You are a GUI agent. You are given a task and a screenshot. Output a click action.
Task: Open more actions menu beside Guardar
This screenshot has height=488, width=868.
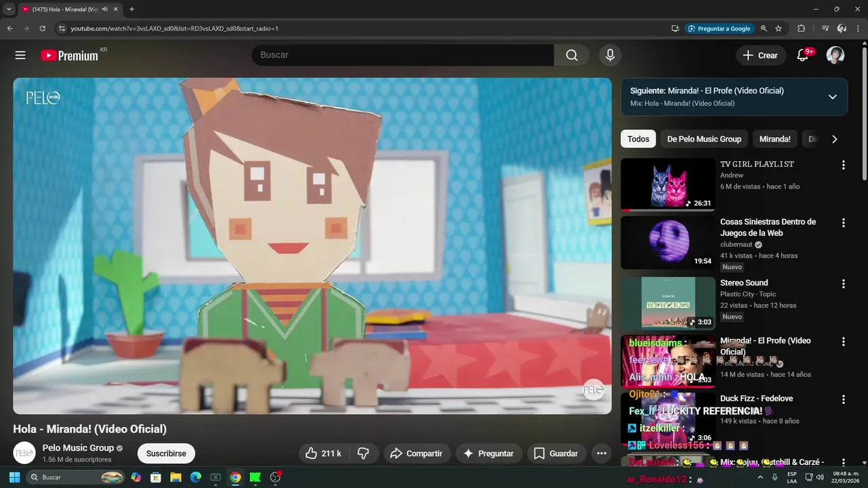[601, 453]
